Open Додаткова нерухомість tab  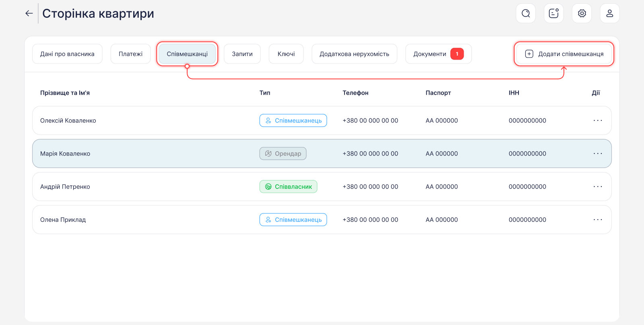click(x=354, y=54)
